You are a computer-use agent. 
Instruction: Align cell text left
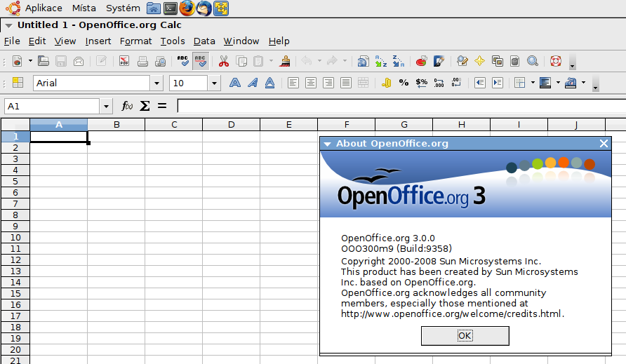(293, 83)
